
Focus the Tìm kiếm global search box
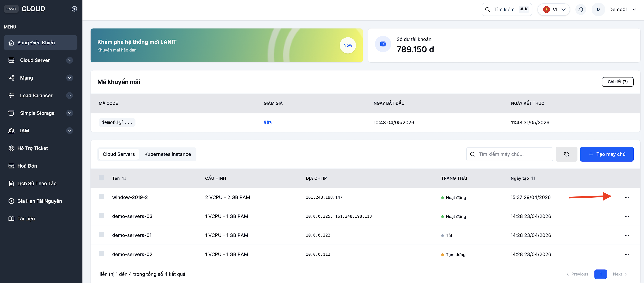click(507, 9)
